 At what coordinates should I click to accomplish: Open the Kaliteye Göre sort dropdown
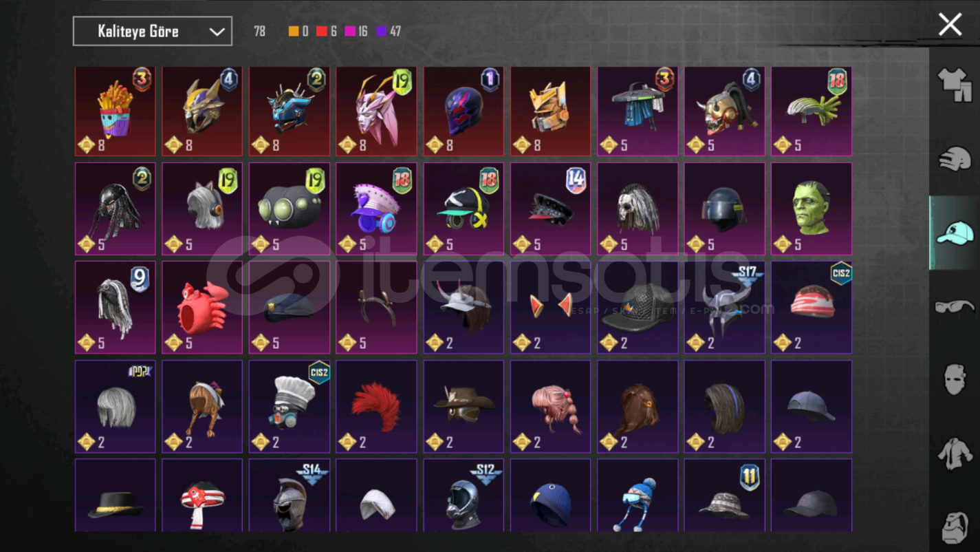click(x=153, y=31)
